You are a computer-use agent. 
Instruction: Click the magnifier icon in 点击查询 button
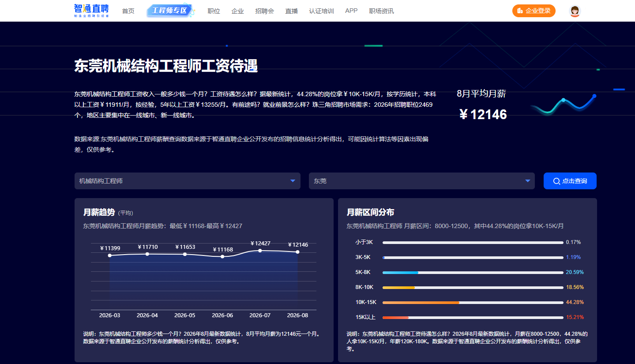[x=556, y=181]
